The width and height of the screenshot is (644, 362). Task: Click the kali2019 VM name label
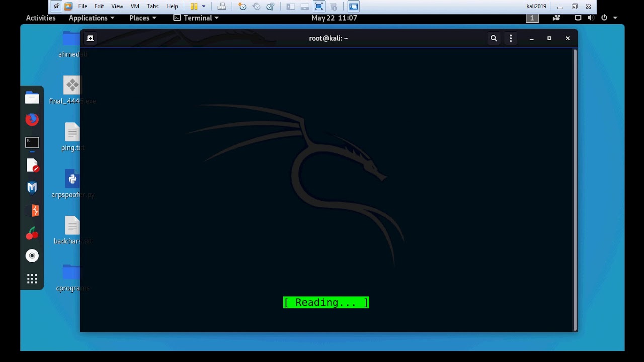coord(536,6)
